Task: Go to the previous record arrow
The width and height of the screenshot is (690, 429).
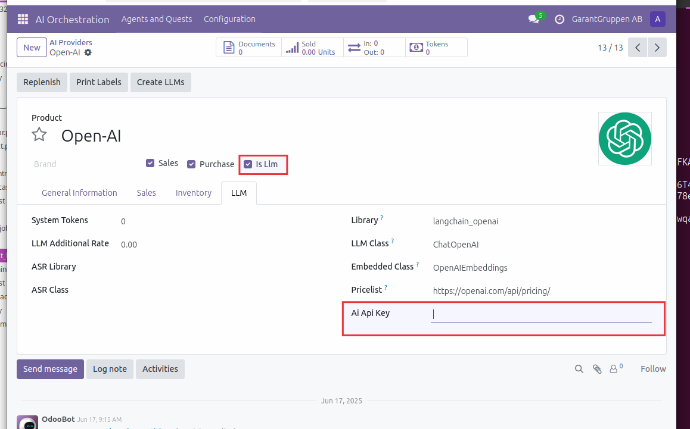Action: [x=638, y=48]
